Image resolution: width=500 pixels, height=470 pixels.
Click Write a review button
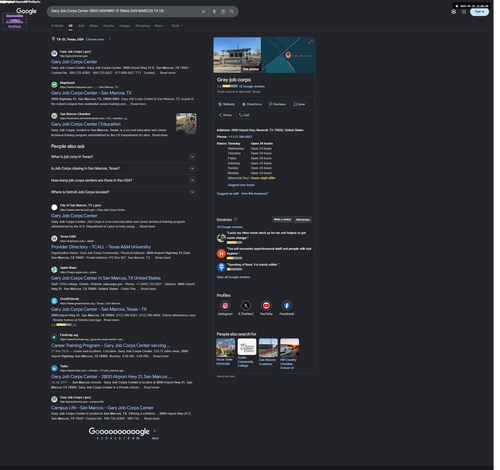tap(282, 219)
